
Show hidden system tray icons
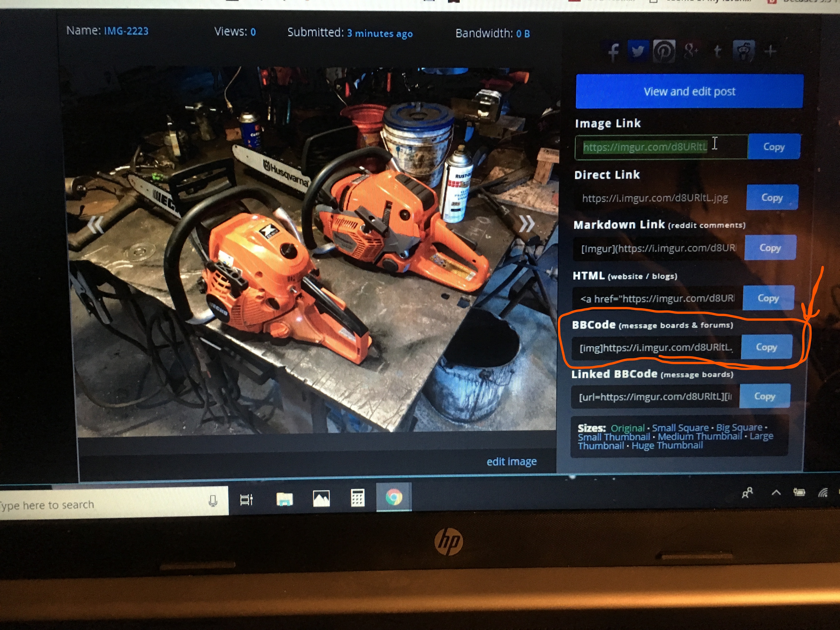coord(776,493)
